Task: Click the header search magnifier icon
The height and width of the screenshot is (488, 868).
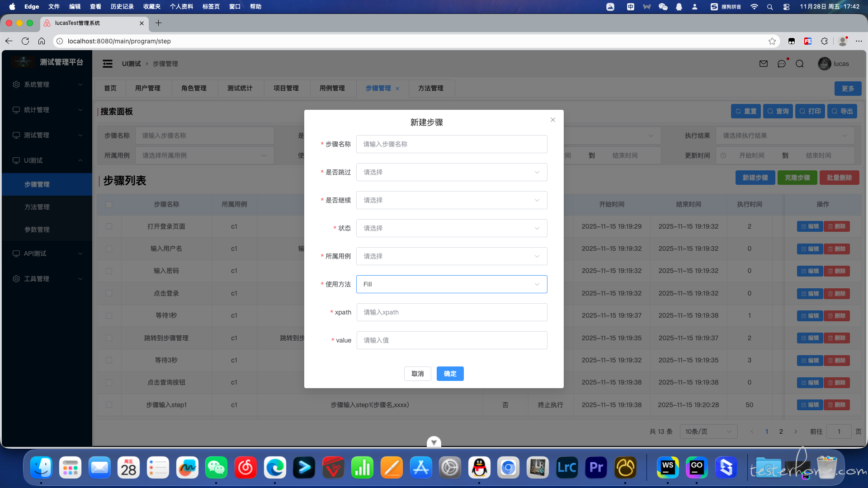Action: pos(800,64)
